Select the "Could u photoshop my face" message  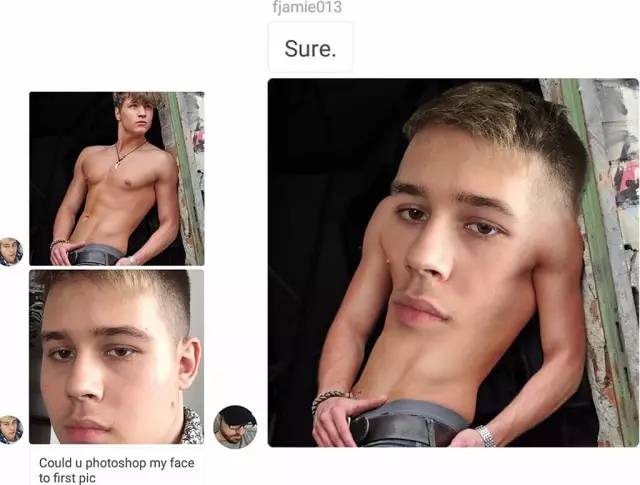(x=117, y=469)
